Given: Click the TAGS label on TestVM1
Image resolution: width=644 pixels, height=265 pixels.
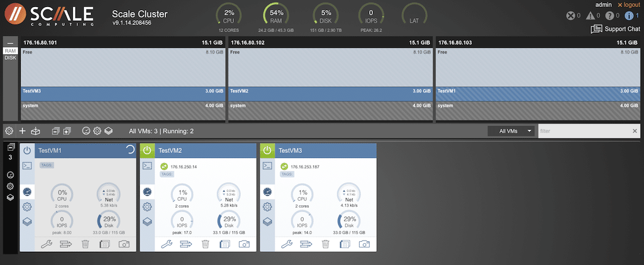Looking at the screenshot, I should [47, 165].
